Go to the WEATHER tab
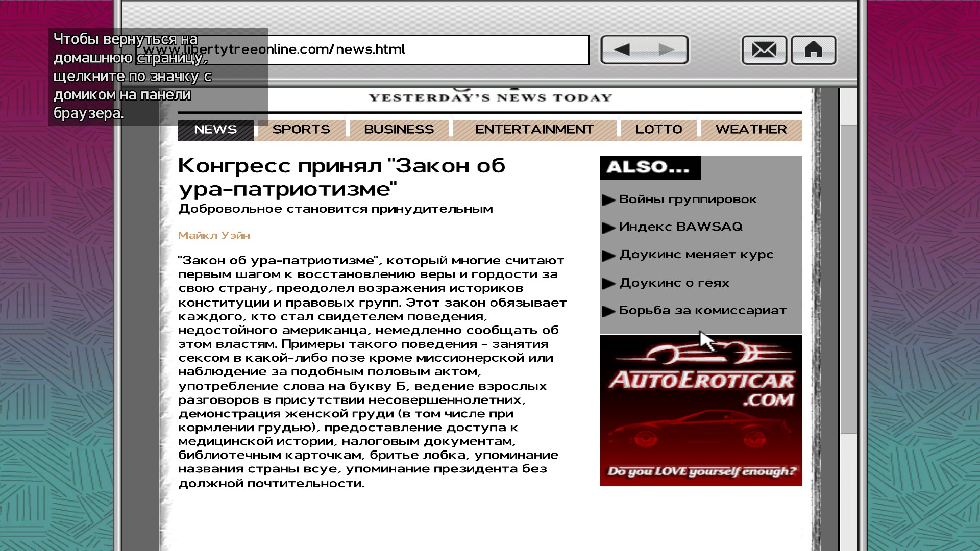Viewport: 980px width, 551px height. point(751,130)
